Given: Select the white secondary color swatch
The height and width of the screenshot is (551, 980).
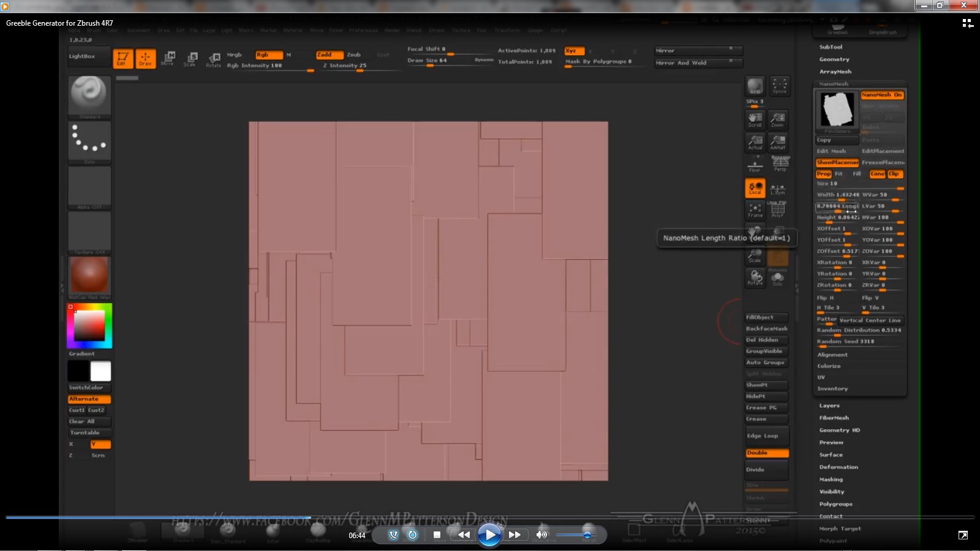Looking at the screenshot, I should [x=100, y=371].
